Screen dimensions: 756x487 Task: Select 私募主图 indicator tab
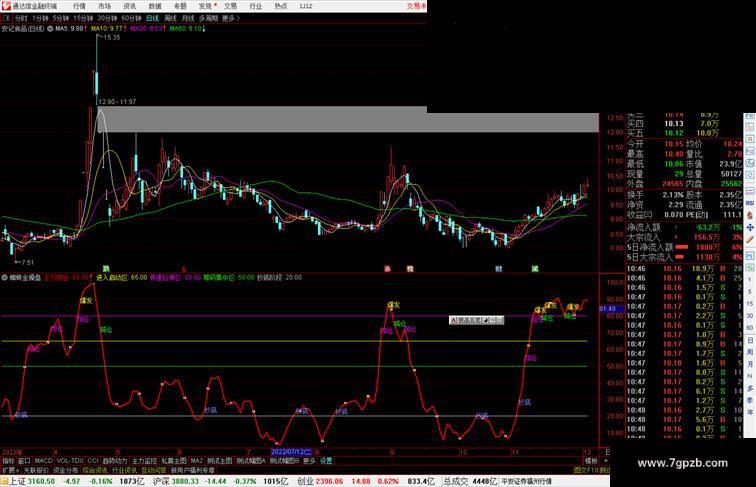coord(174,461)
